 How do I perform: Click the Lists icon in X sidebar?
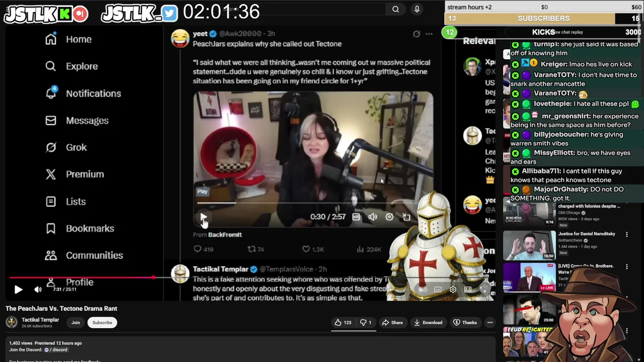[51, 202]
